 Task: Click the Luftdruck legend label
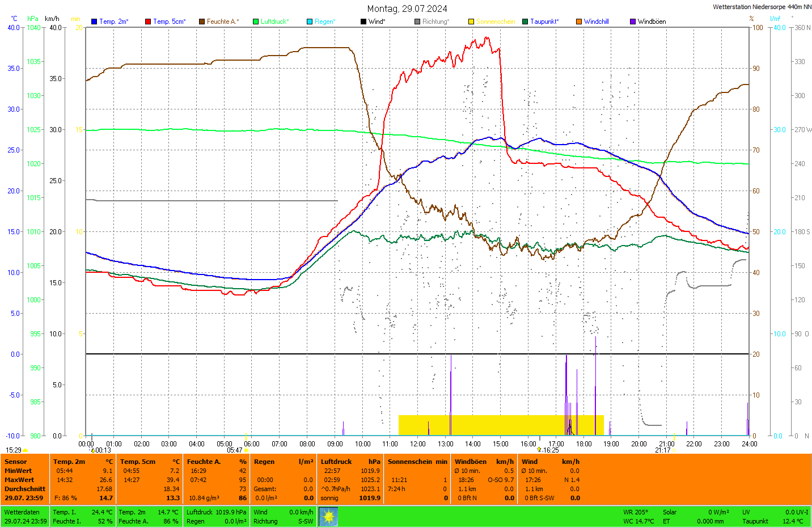tap(274, 22)
